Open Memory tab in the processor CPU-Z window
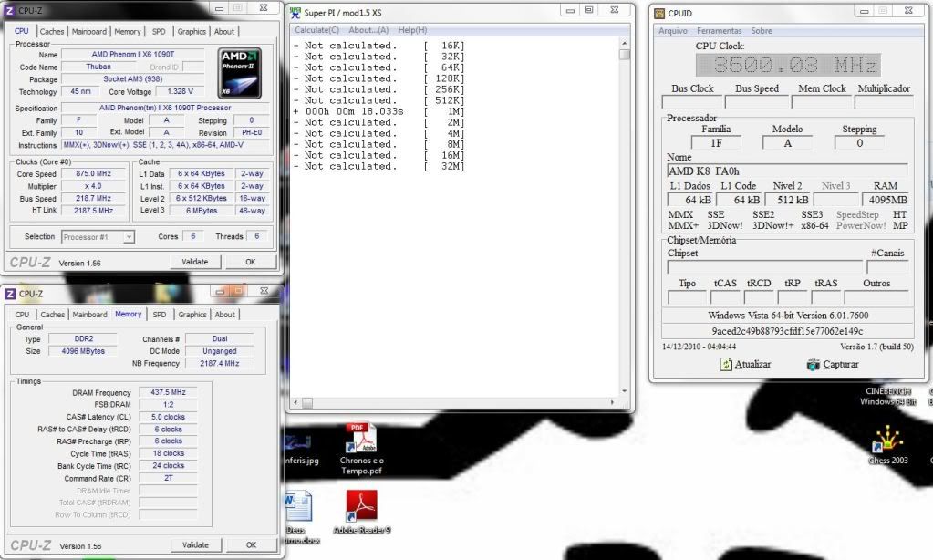This screenshot has height=560, width=933. click(x=128, y=32)
